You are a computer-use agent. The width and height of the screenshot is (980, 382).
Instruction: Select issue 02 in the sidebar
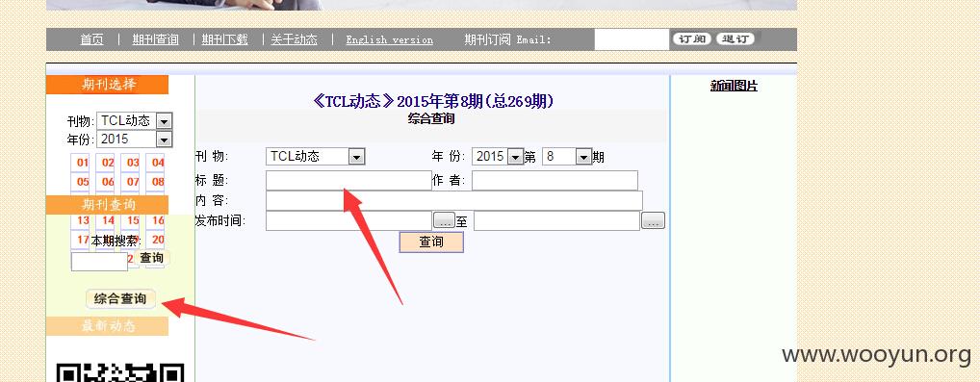click(x=108, y=163)
